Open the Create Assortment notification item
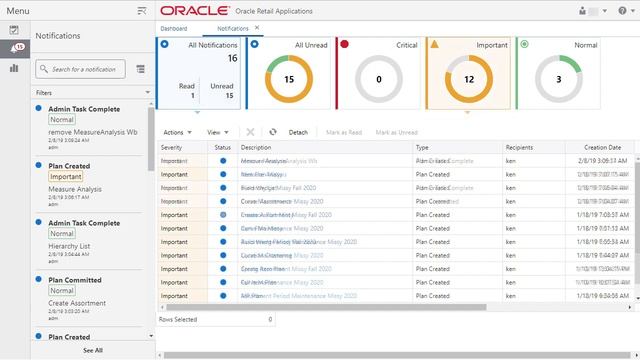Viewport: 640px width, 360px height. (89, 298)
